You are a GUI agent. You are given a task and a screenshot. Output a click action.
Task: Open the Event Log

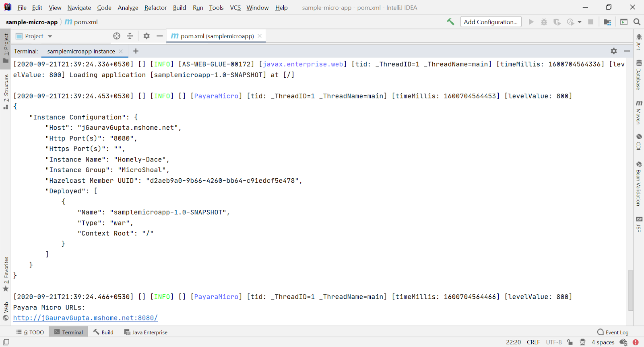[613, 332]
